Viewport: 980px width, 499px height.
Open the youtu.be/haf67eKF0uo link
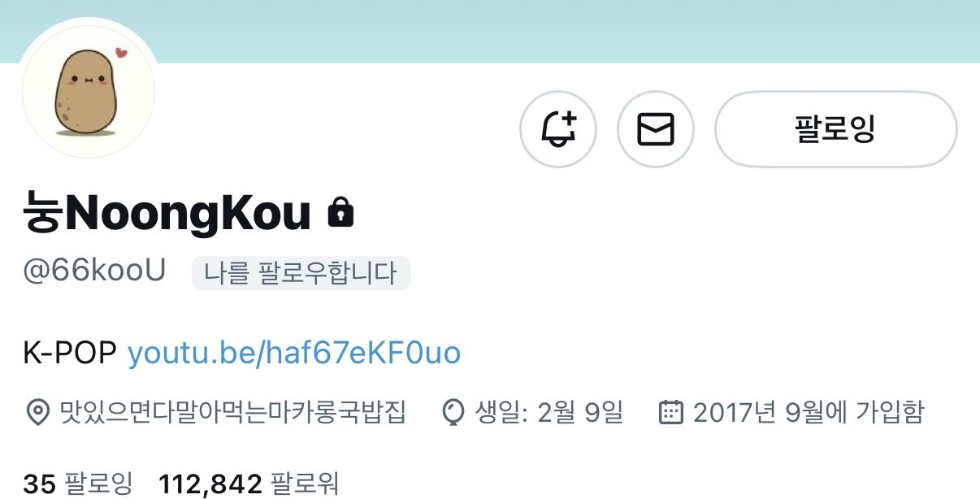294,353
